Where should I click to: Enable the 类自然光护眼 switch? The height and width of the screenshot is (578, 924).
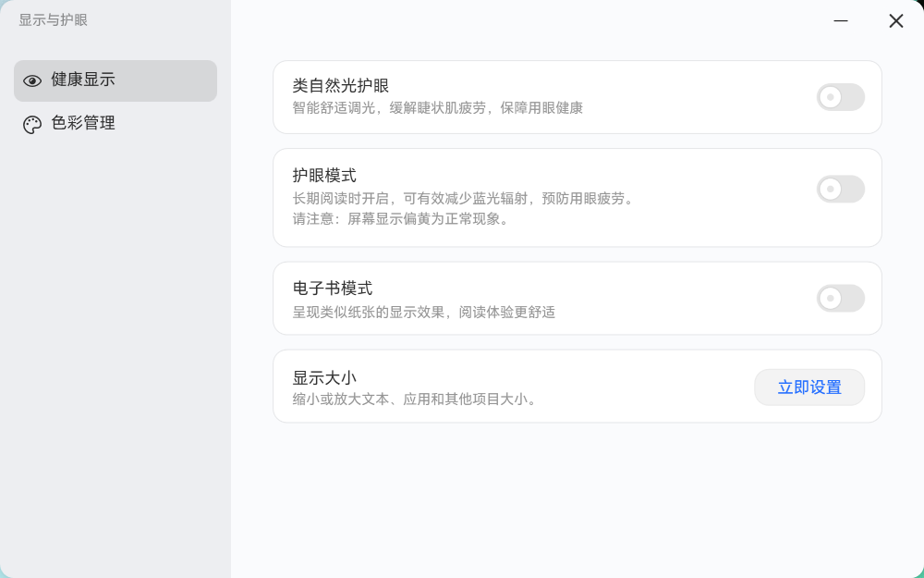(x=840, y=97)
